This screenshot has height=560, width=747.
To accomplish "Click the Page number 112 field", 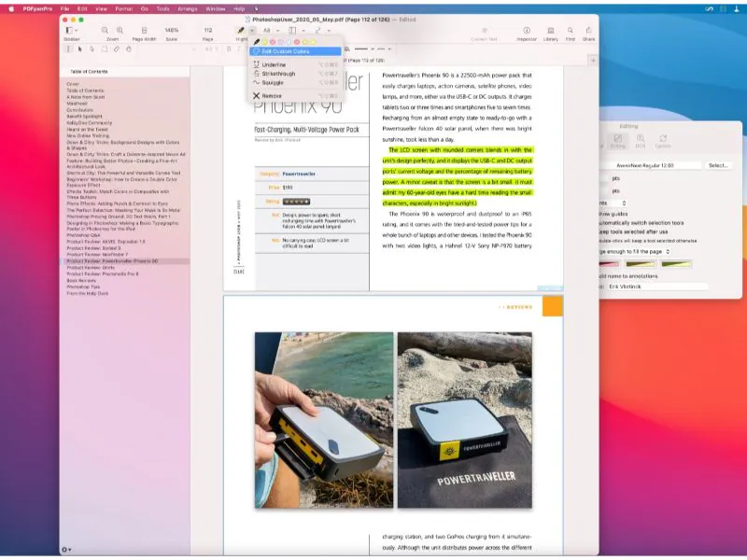I will click(x=208, y=30).
